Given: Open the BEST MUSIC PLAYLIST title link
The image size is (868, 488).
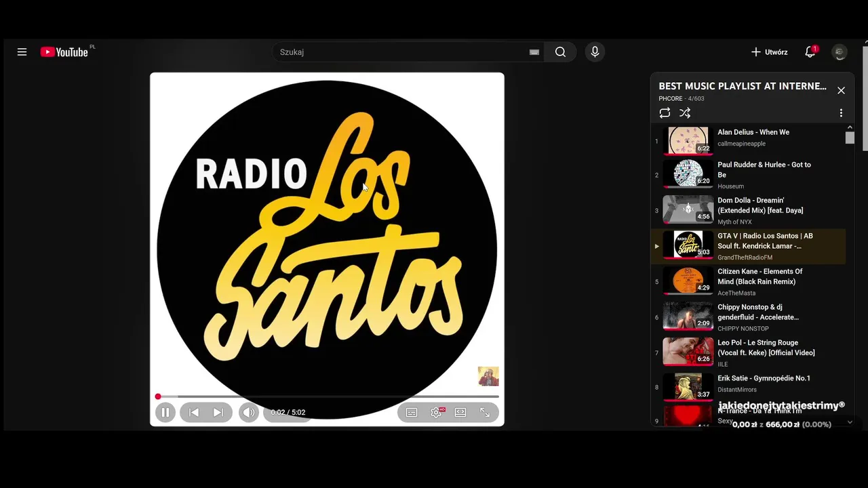Looking at the screenshot, I should click(743, 86).
